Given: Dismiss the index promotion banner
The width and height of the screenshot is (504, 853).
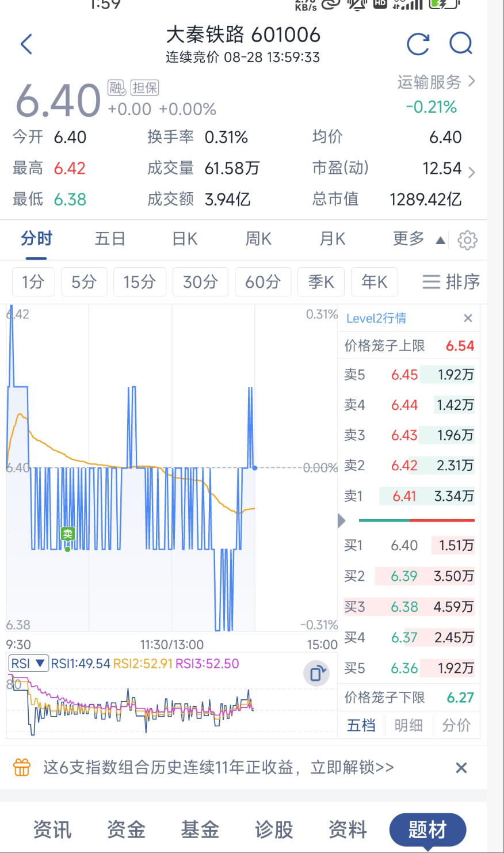Looking at the screenshot, I should (x=461, y=768).
